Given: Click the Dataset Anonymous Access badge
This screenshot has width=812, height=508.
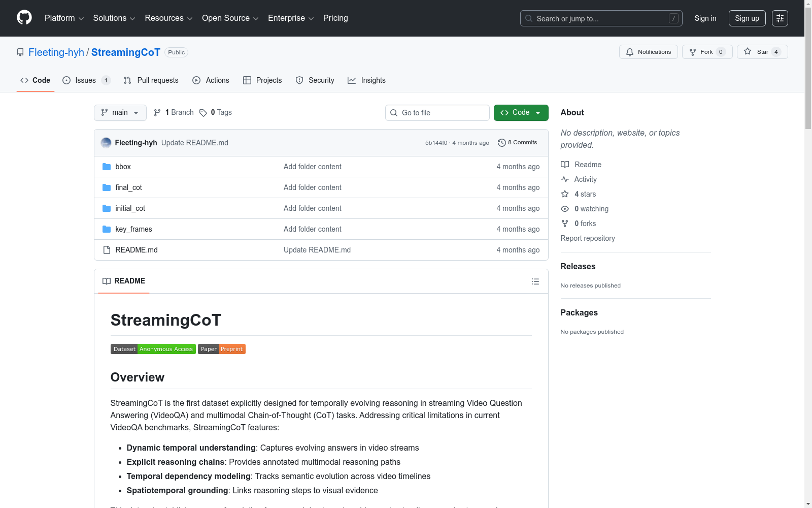Looking at the screenshot, I should [153, 349].
